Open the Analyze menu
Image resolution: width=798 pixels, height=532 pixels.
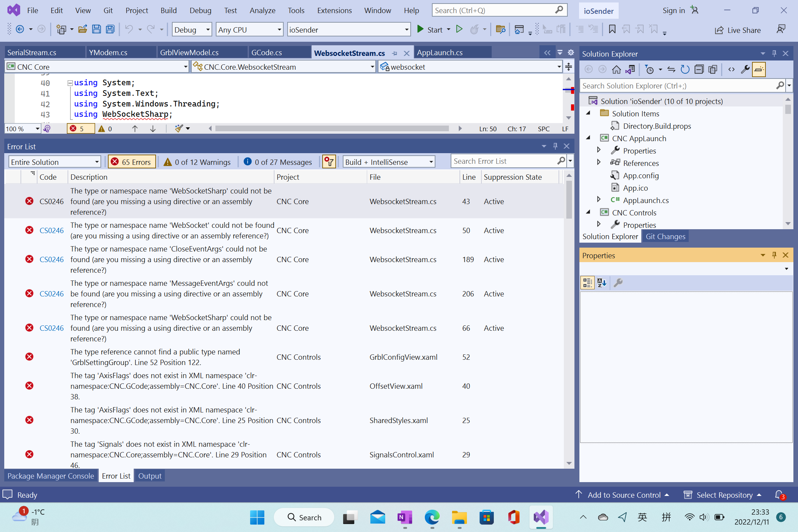tap(262, 10)
